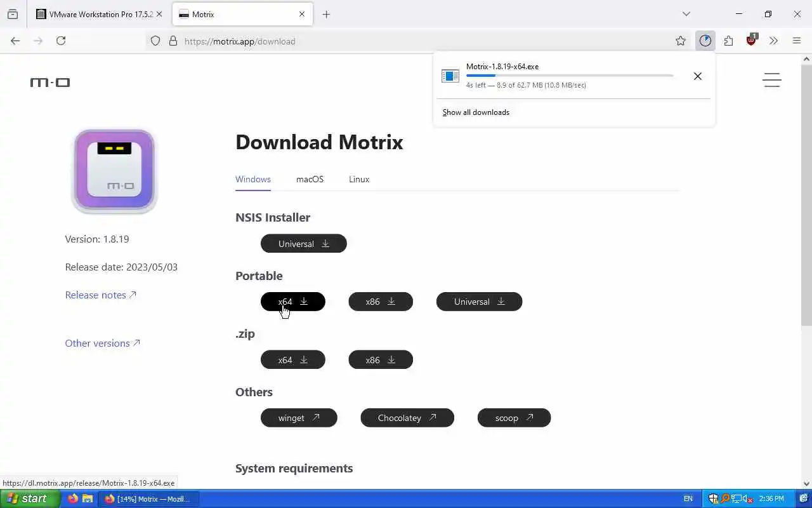Click the Download Motrix heading
The height and width of the screenshot is (508, 812).
tap(319, 142)
